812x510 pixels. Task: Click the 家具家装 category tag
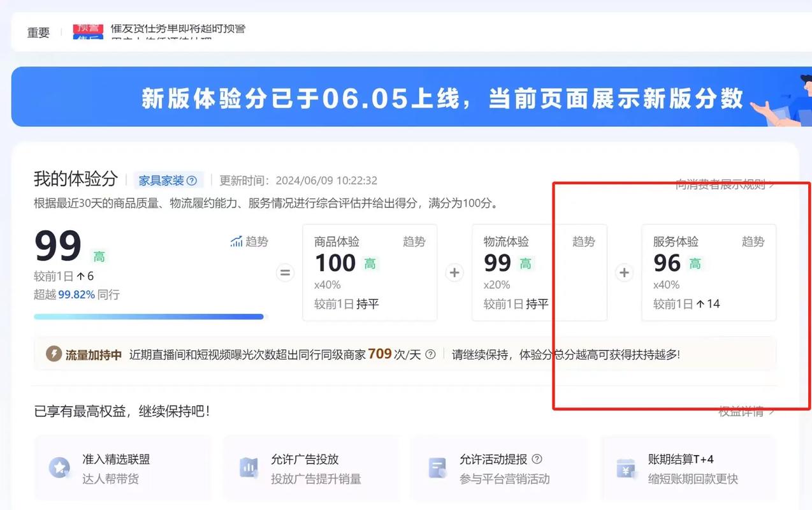pyautogui.click(x=161, y=180)
